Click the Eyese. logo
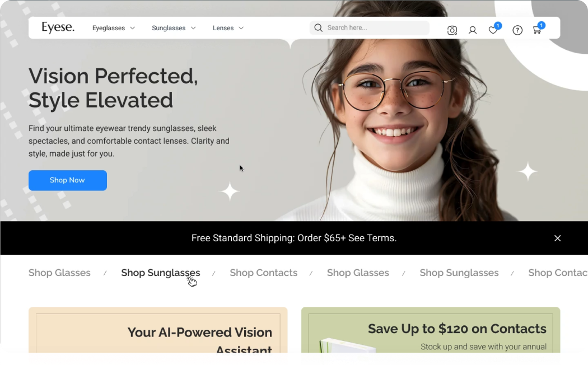This screenshot has width=588, height=365. 58,27
